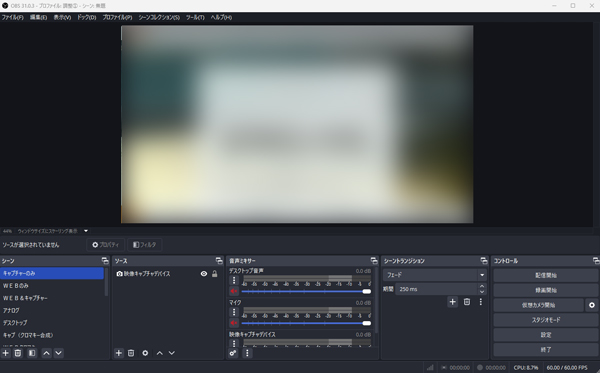Increase transition duration with up stepper
Image resolution: width=600 pixels, height=373 pixels.
(x=482, y=286)
